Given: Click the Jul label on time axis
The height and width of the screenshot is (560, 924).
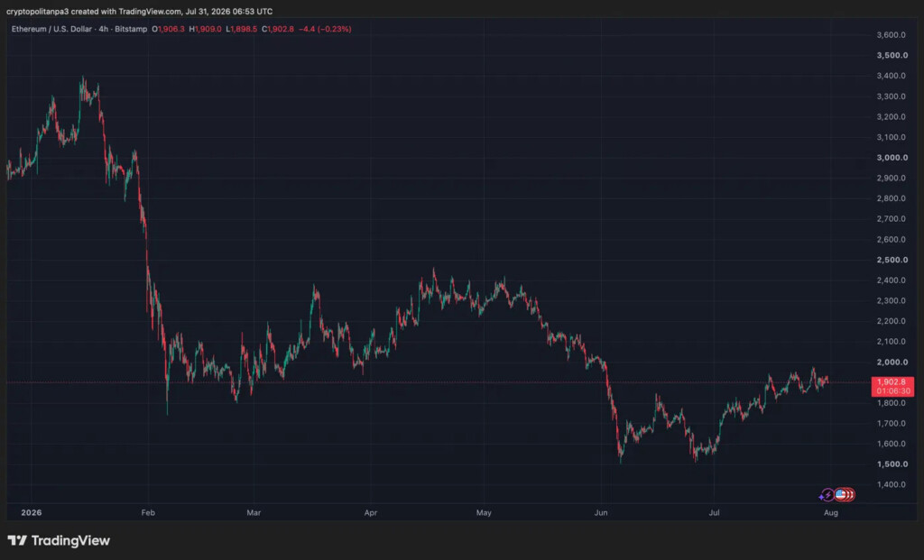Looking at the screenshot, I should click(x=714, y=513).
